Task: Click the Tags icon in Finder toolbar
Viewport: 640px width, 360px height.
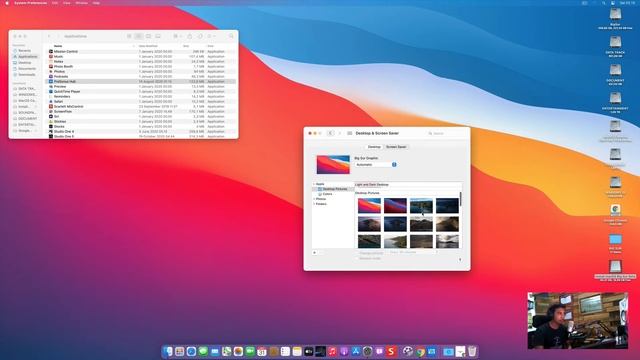Action: coord(200,36)
